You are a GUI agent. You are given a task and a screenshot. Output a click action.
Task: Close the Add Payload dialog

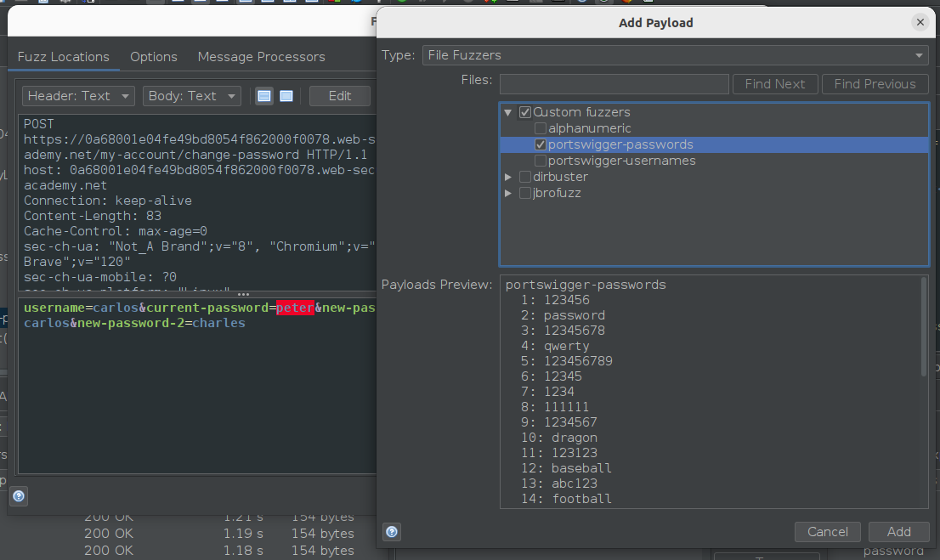[x=920, y=23]
